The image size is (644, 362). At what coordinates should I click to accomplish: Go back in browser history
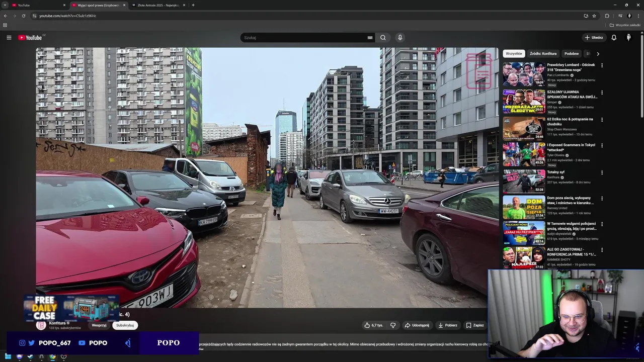[5, 16]
